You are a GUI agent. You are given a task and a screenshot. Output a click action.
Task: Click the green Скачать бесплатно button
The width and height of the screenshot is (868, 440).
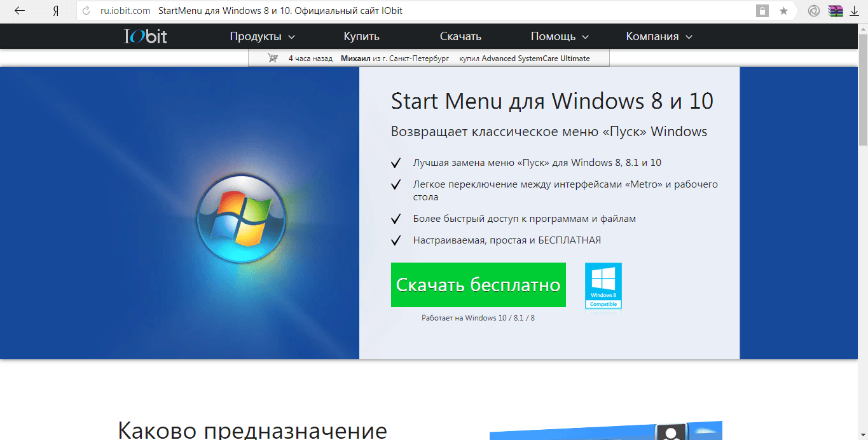pos(478,285)
